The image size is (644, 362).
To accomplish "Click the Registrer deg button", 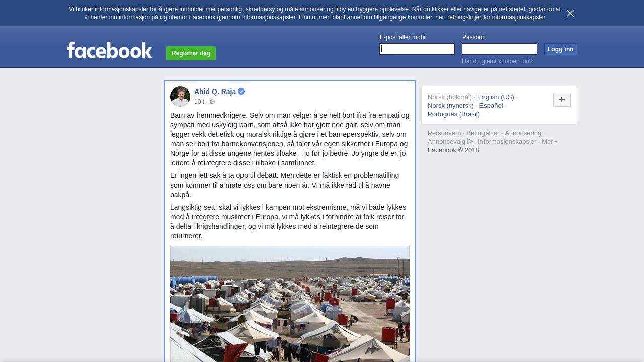I will click(191, 53).
